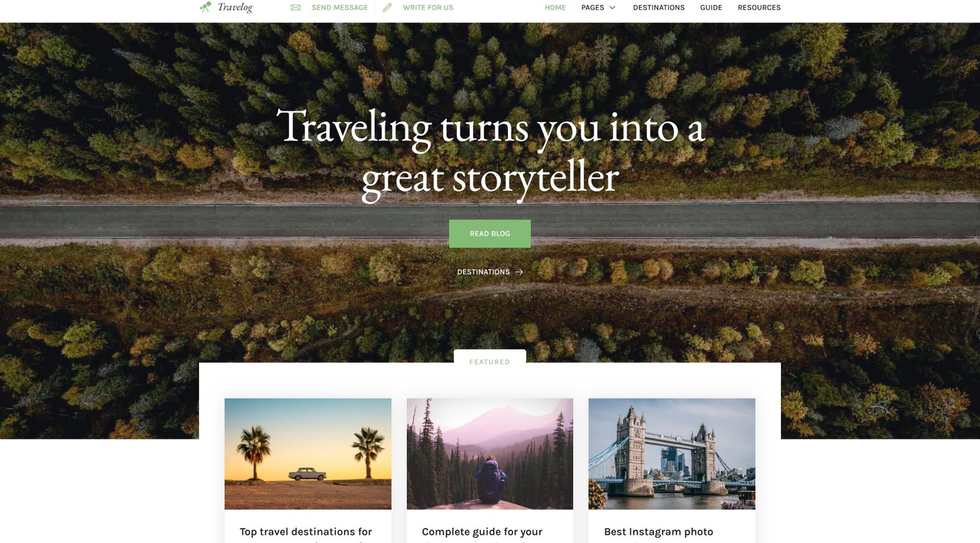Viewport: 980px width, 543px height.
Task: Open the Tower Bridge photo thumbnail
Action: pyautogui.click(x=672, y=454)
